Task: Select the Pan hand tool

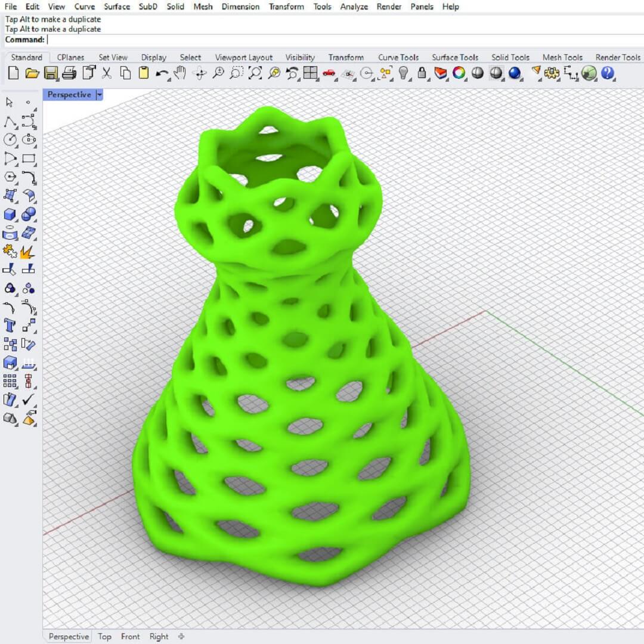Action: click(x=180, y=73)
